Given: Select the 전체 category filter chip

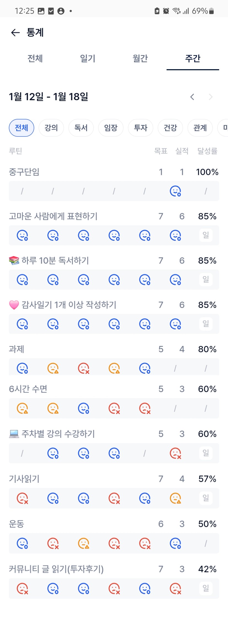Looking at the screenshot, I should pos(22,128).
